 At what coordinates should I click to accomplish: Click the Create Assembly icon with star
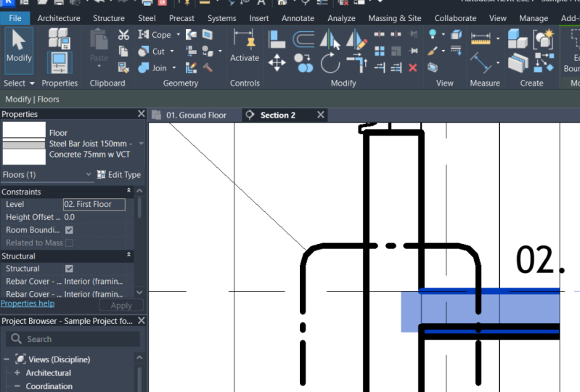click(x=543, y=38)
